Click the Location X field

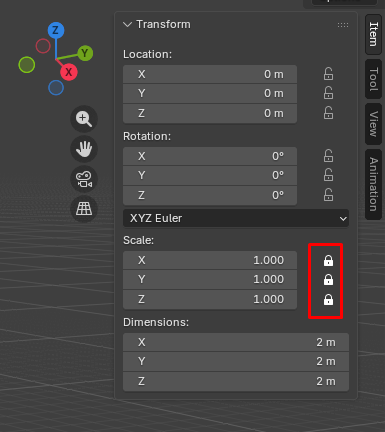coord(210,74)
